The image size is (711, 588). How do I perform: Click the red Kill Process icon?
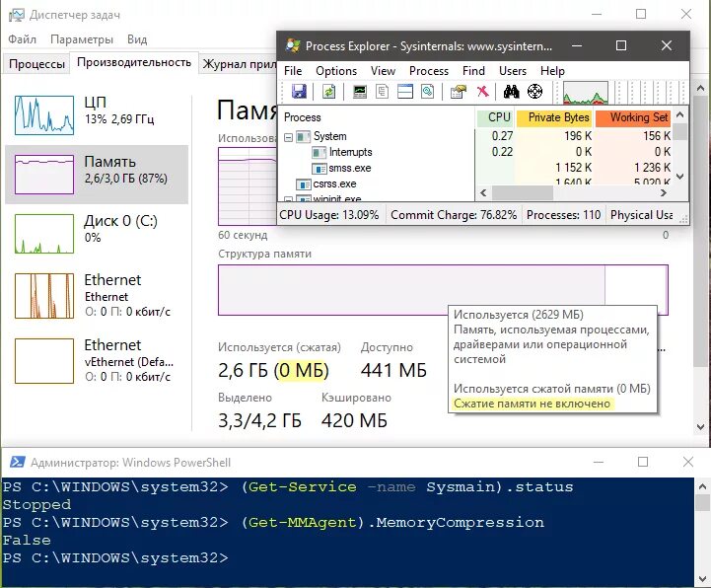(x=482, y=92)
